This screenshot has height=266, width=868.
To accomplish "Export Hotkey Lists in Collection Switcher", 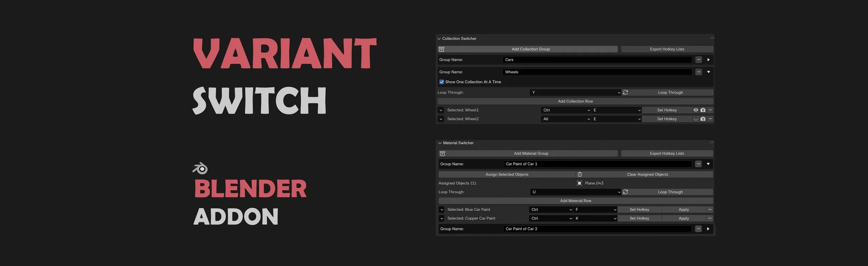I will click(x=667, y=49).
